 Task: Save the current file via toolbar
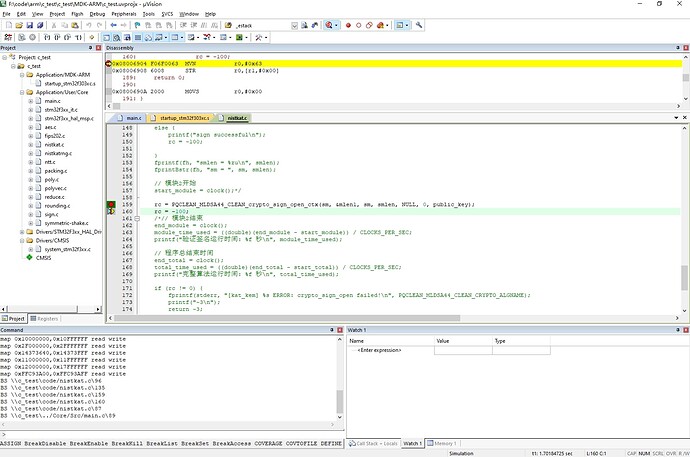tap(29, 26)
